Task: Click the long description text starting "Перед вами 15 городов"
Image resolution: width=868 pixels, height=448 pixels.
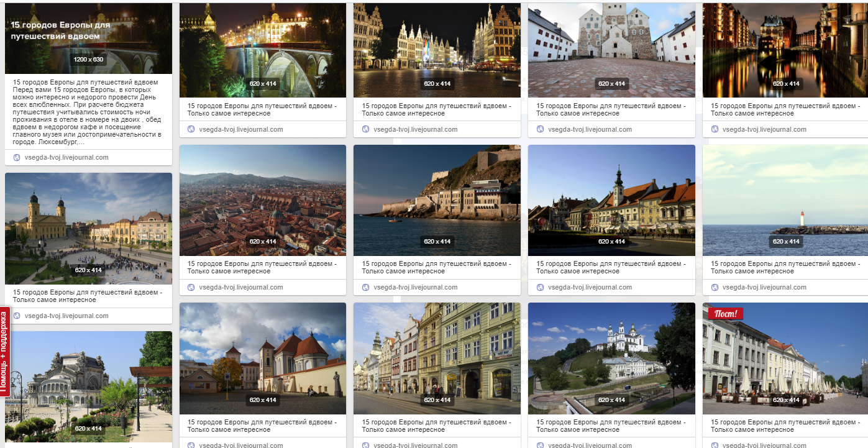Action: coord(88,112)
